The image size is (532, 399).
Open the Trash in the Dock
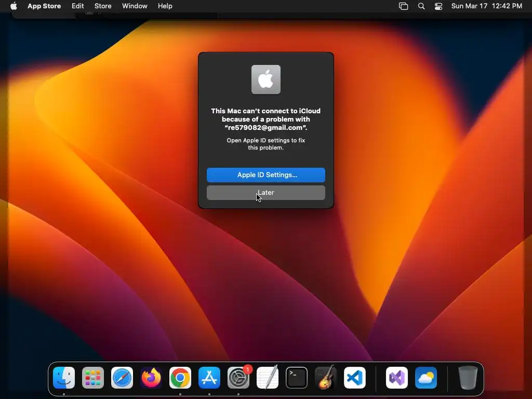pyautogui.click(x=468, y=378)
